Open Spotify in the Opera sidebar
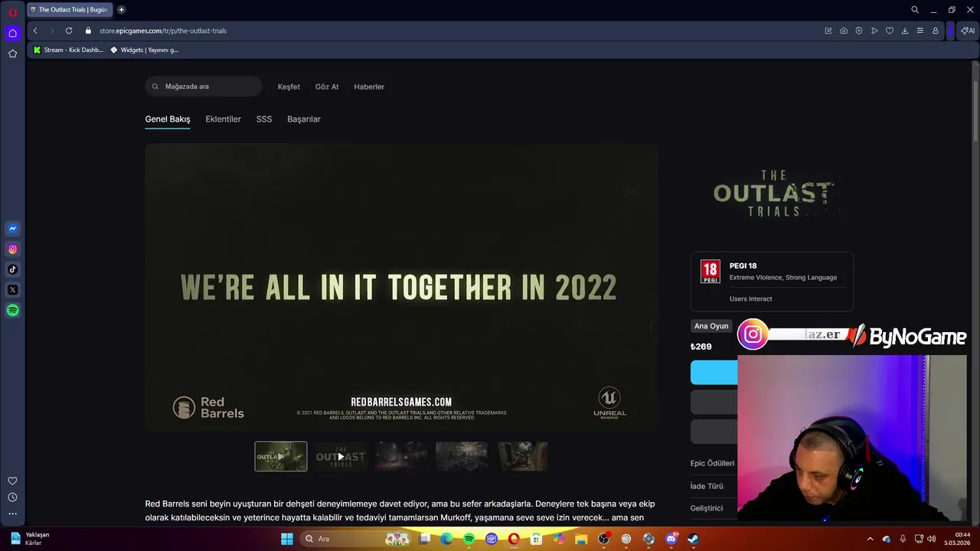The height and width of the screenshot is (551, 980). (12, 311)
